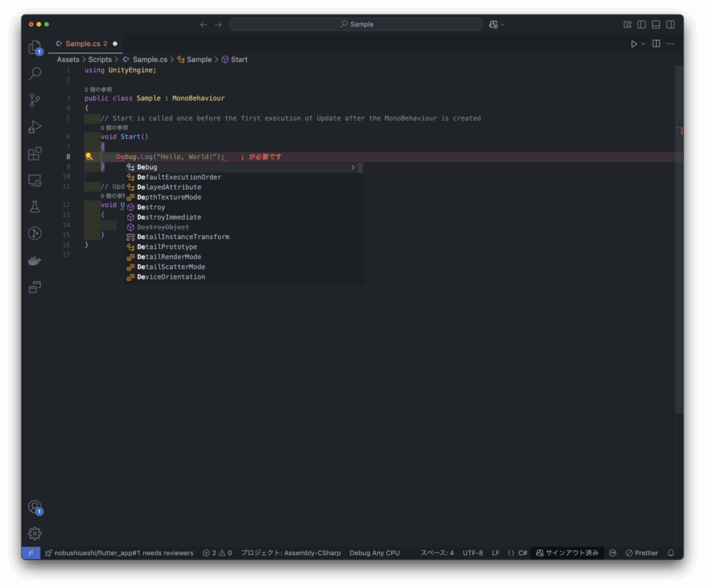This screenshot has height=588, width=705.
Task: Click the Assembly-CSharp project status item
Action: pos(291,553)
